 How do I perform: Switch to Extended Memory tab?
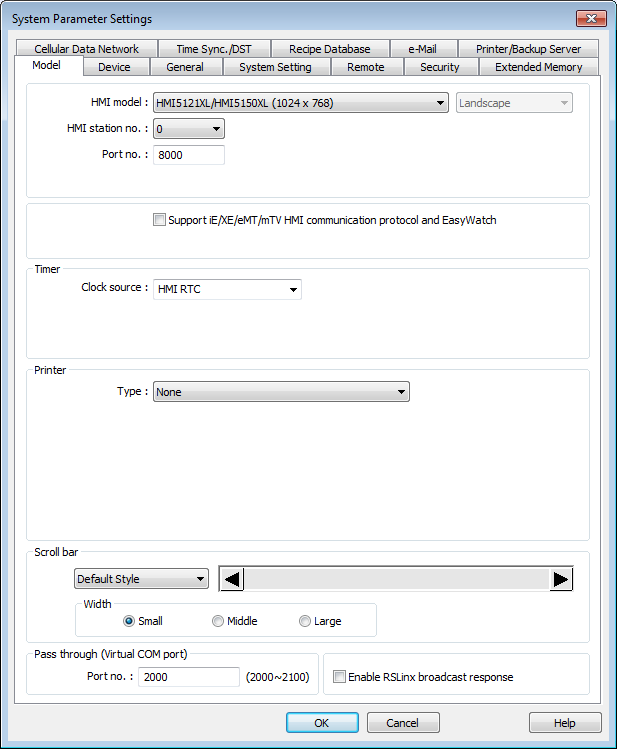(x=539, y=67)
